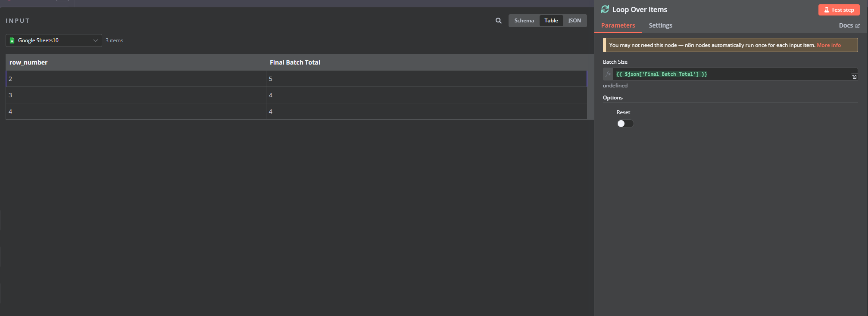The width and height of the screenshot is (868, 316).
Task: Click the external-link icon next to Docs
Action: tap(858, 26)
